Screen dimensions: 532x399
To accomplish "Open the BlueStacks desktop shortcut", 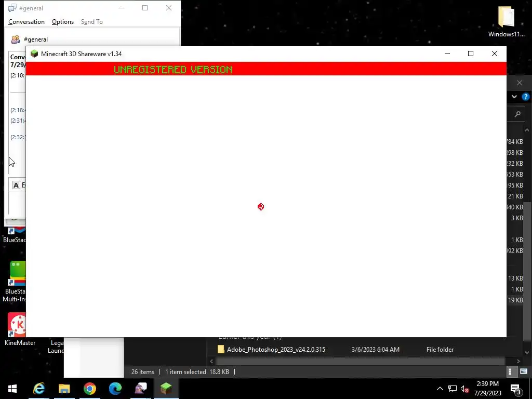I will (x=14, y=234).
